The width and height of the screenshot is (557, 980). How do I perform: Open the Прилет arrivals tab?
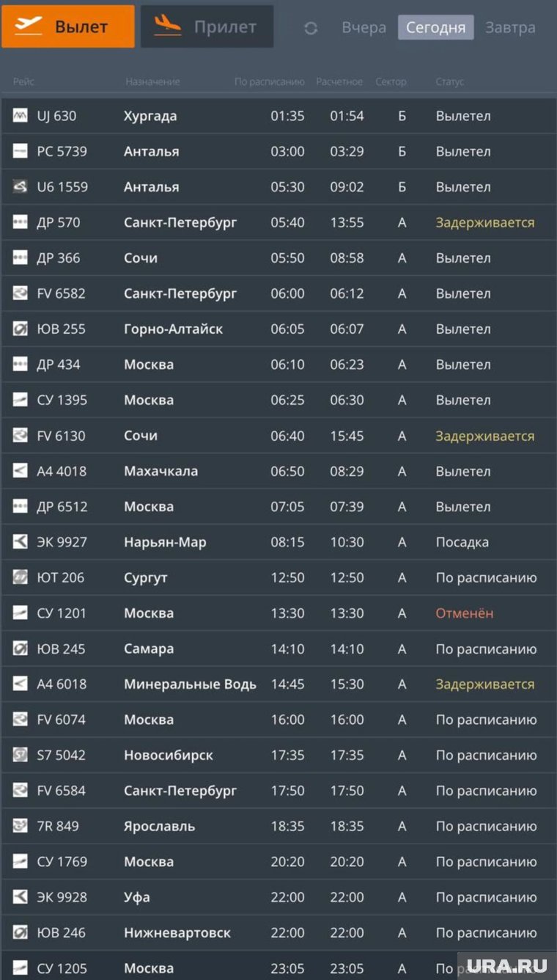coord(207,27)
